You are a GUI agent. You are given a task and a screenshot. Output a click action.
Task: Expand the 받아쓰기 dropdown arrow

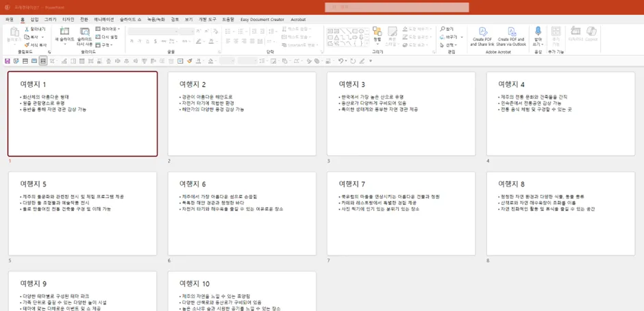(x=542, y=45)
